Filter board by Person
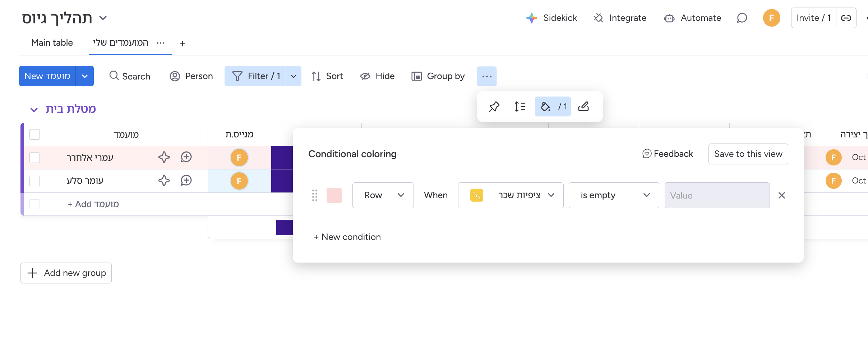868x341 pixels. point(191,76)
